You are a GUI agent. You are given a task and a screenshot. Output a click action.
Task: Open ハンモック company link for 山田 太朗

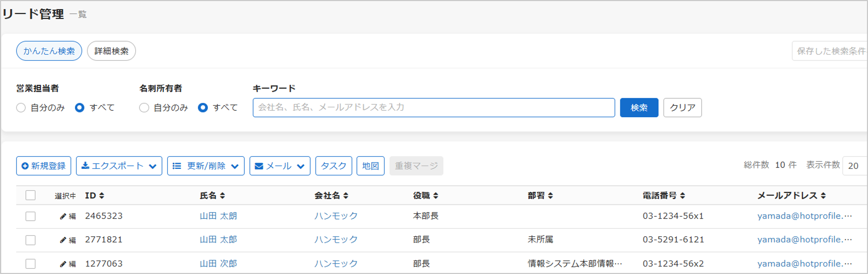[336, 216]
